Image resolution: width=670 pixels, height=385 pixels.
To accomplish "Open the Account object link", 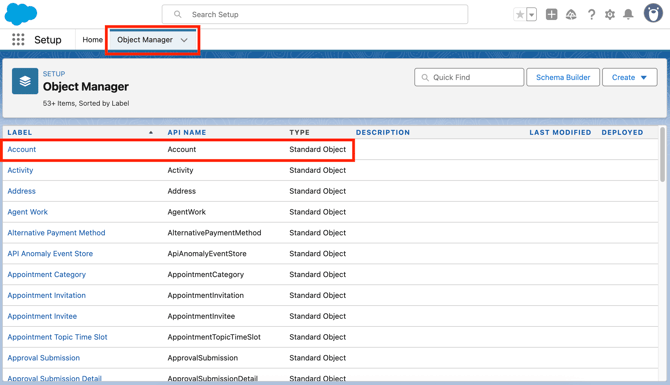I will click(x=22, y=150).
